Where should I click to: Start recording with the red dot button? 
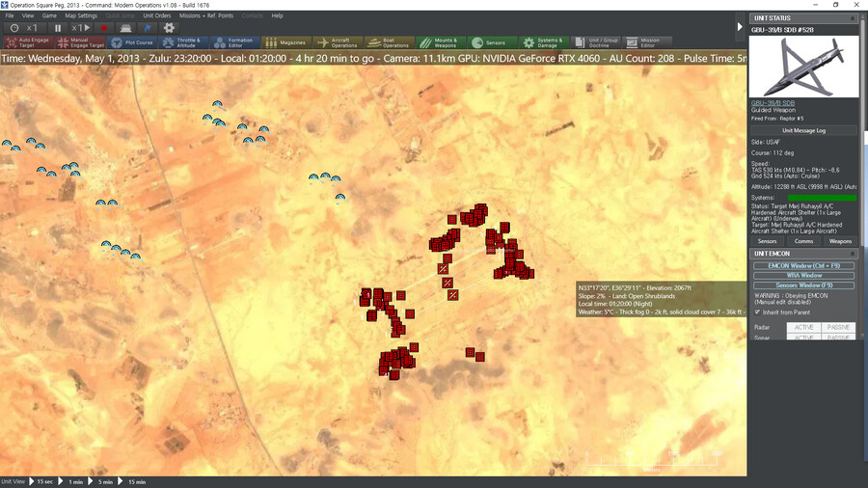[x=103, y=28]
